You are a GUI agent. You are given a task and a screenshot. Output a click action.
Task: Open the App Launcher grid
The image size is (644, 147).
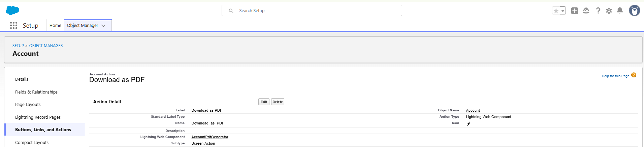[x=13, y=26]
